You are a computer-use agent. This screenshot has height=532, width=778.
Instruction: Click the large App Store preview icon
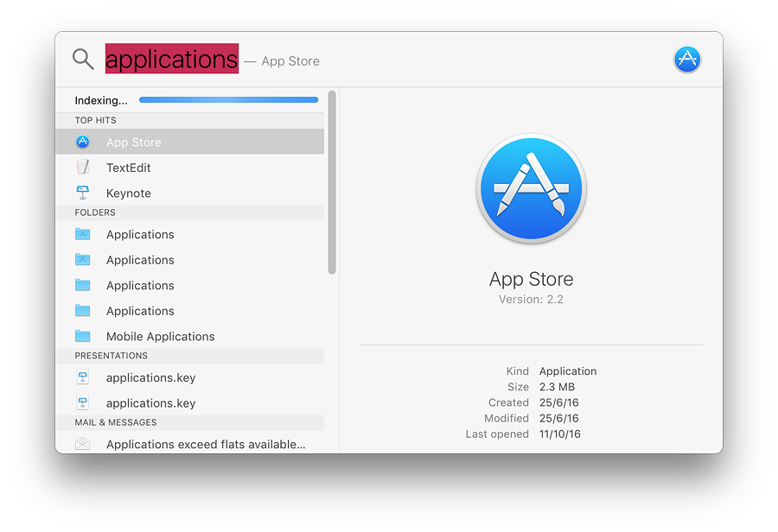click(532, 188)
